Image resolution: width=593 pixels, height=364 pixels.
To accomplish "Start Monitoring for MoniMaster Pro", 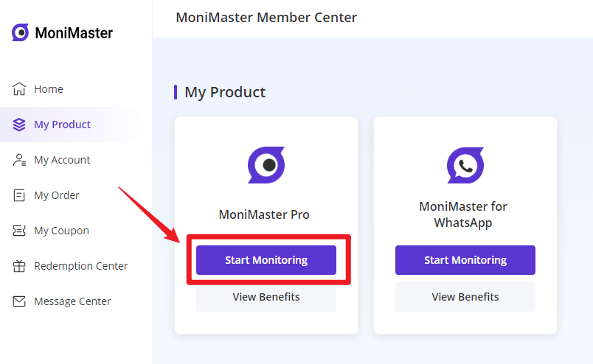I will tap(266, 260).
